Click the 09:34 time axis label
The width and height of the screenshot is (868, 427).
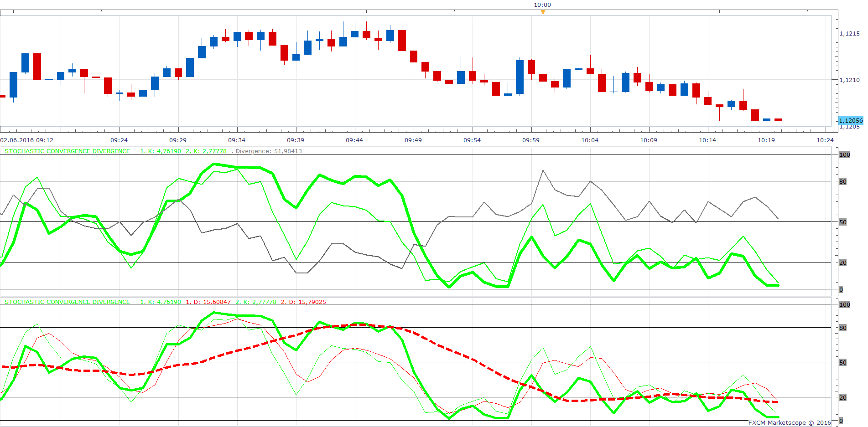[x=237, y=140]
